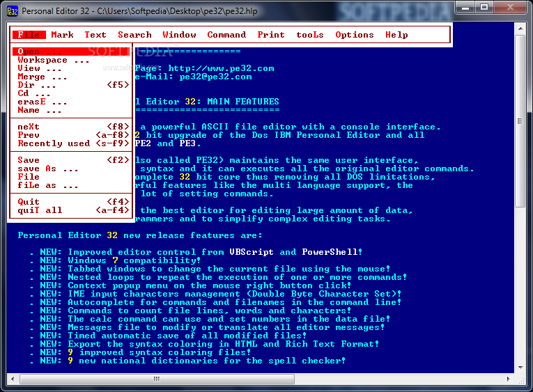This screenshot has height=392, width=533.
Task: Open the tooLs menu
Action: point(309,35)
